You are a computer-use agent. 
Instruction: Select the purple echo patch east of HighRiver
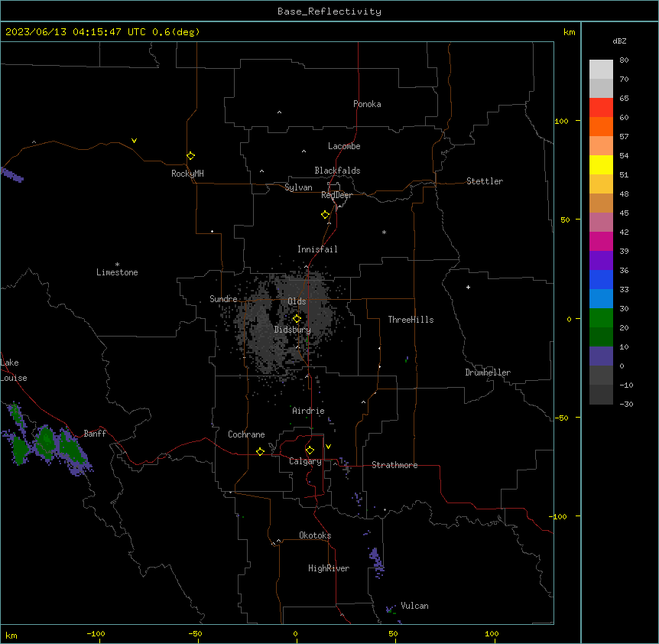[376, 561]
